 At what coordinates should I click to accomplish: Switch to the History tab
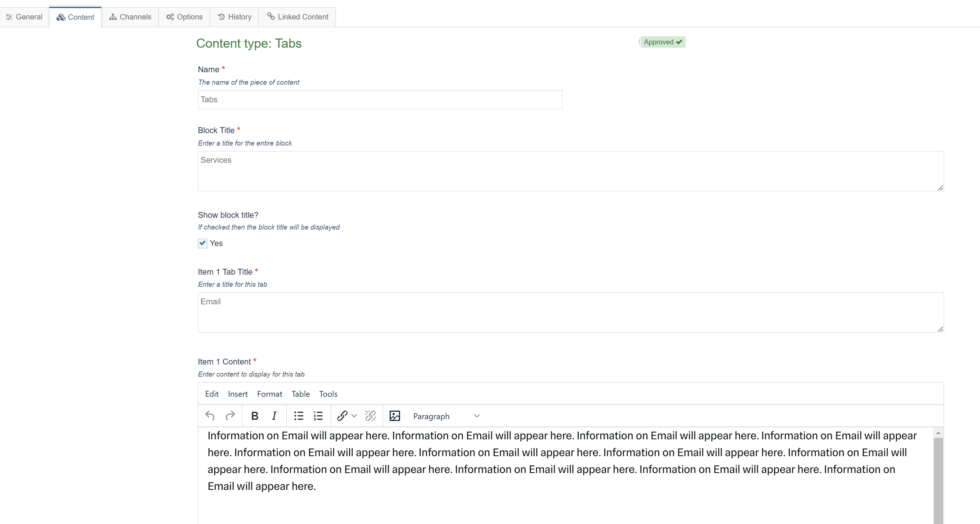pyautogui.click(x=234, y=17)
